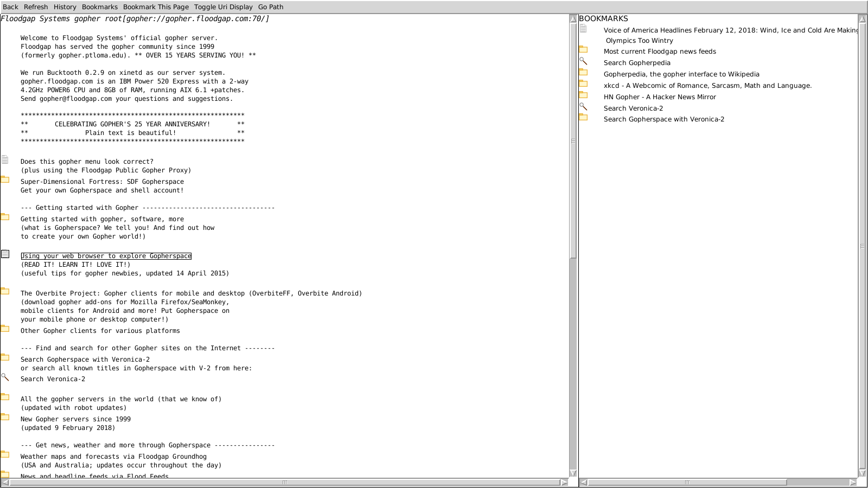Open 'New Gopher servers since 1999'
The height and width of the screenshot is (488, 868).
(75, 419)
